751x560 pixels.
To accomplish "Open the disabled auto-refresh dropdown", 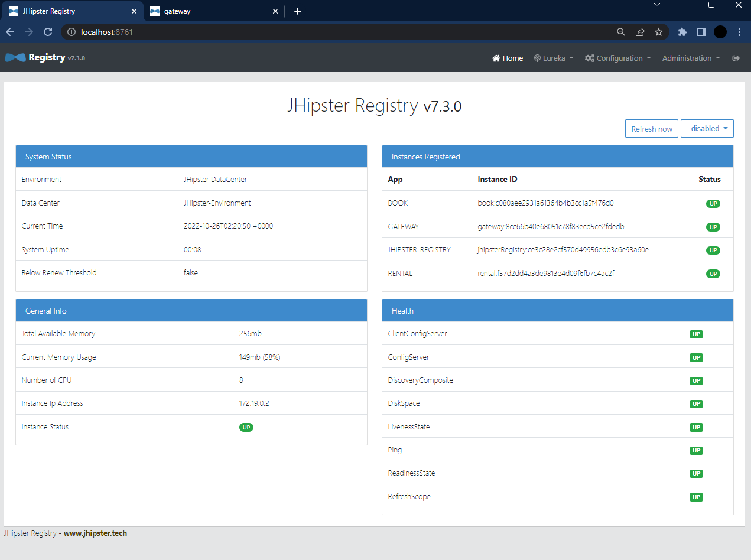I will [707, 128].
